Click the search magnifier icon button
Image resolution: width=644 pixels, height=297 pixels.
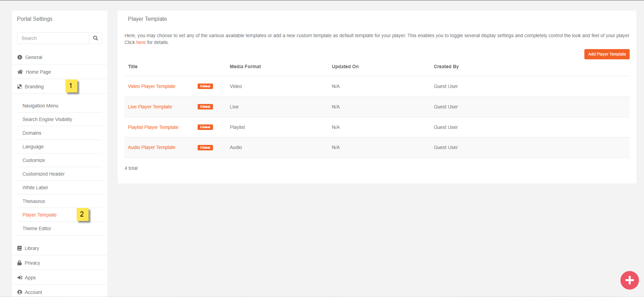pyautogui.click(x=95, y=38)
